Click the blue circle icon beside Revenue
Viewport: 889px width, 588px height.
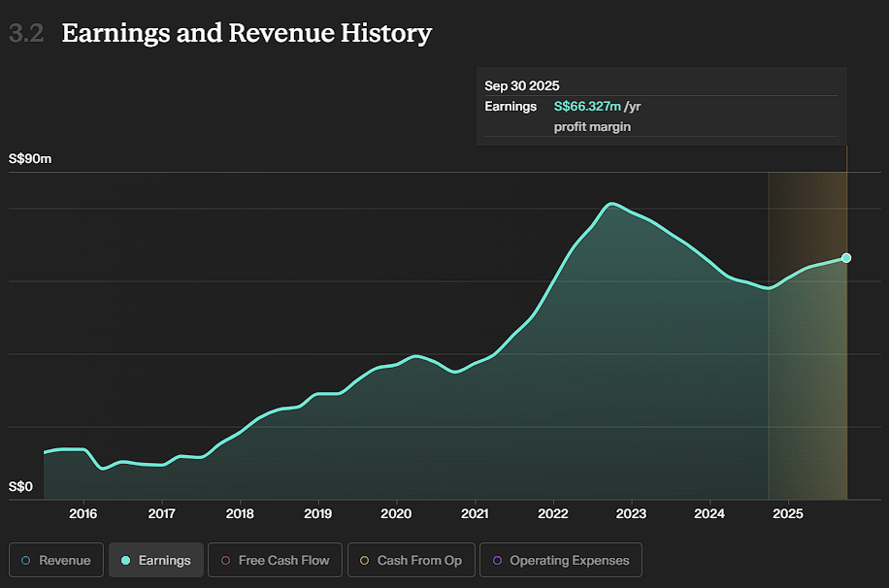click(x=26, y=560)
